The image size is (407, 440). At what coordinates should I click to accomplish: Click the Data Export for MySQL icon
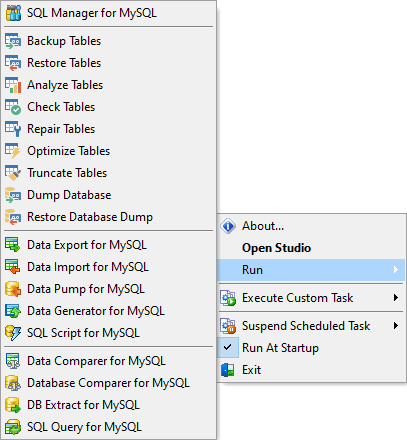[13, 245]
